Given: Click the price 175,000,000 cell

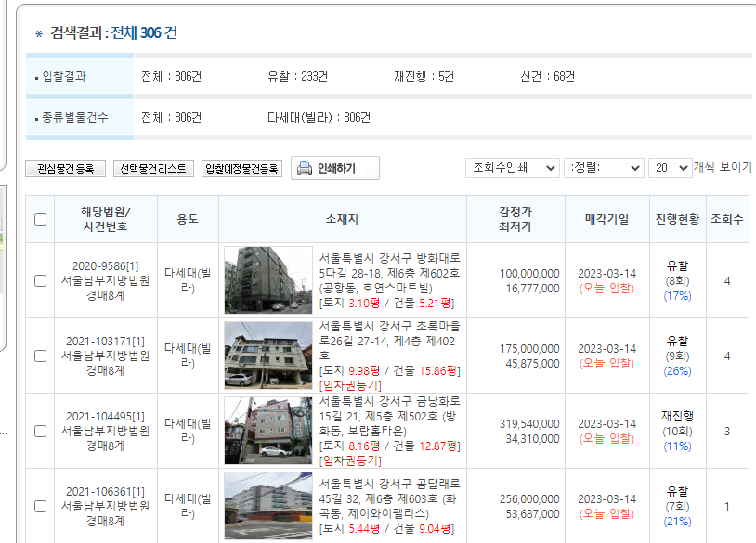Looking at the screenshot, I should tap(529, 349).
